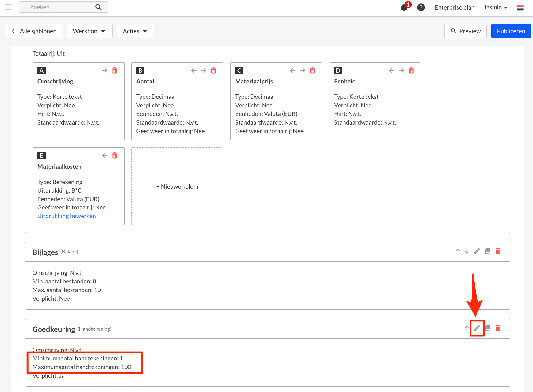Select the Materiaalkosten column title

pos(59,167)
